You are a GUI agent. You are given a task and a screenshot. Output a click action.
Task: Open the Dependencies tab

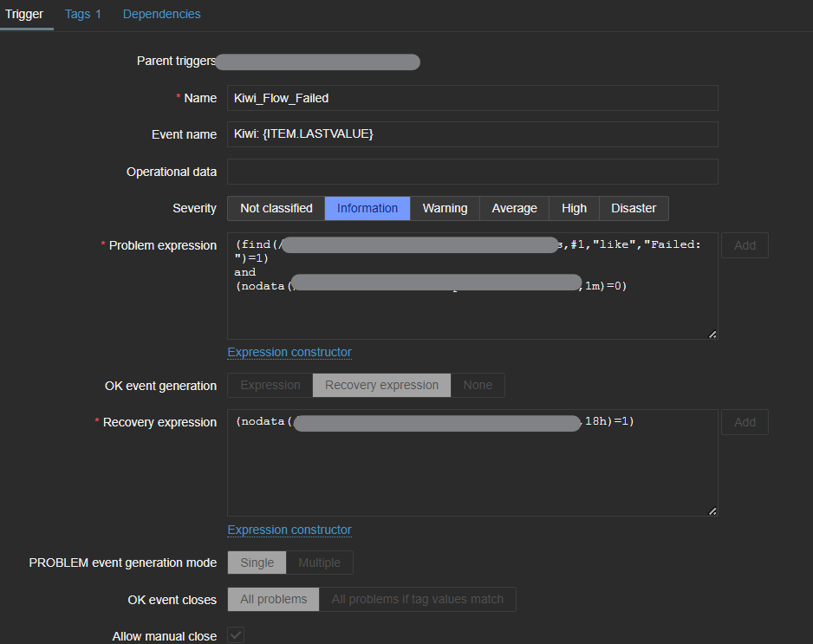161,14
